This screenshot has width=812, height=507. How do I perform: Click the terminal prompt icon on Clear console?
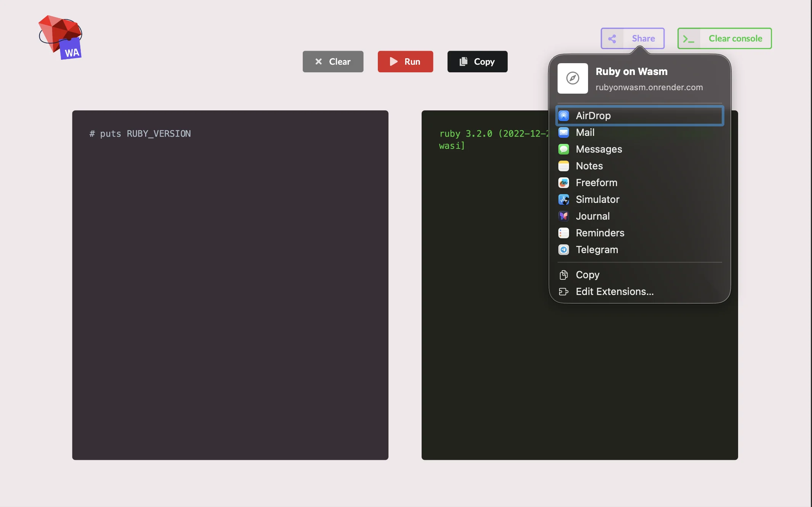(x=689, y=38)
